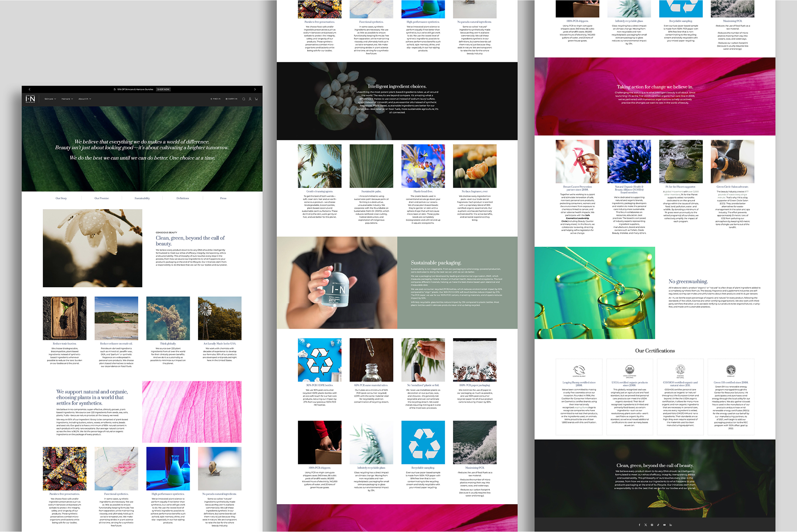Click the Leaping Bunny certification card
Image resolution: width=797 pixels, height=532 pixels.
pos(579,396)
